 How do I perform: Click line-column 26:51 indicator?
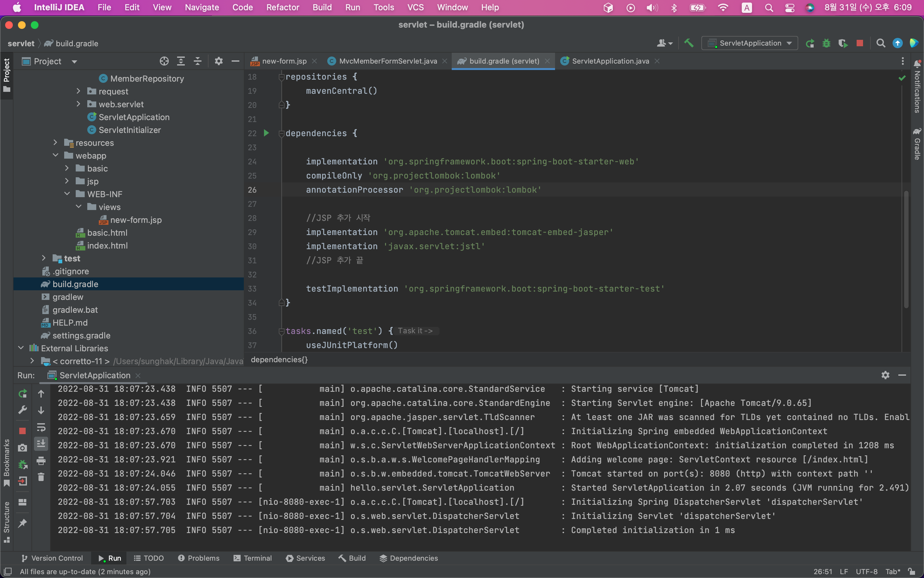(x=822, y=572)
